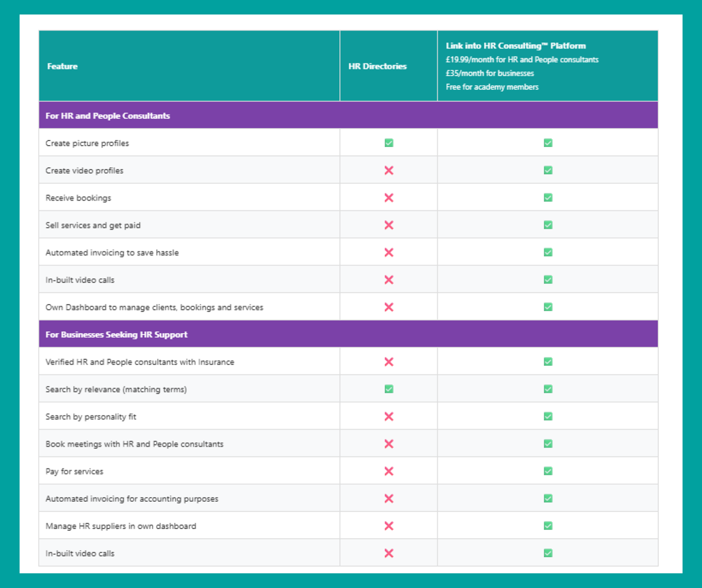Click Manage HR suppliers in own dashboard label
702x588 pixels.
pyautogui.click(x=121, y=526)
